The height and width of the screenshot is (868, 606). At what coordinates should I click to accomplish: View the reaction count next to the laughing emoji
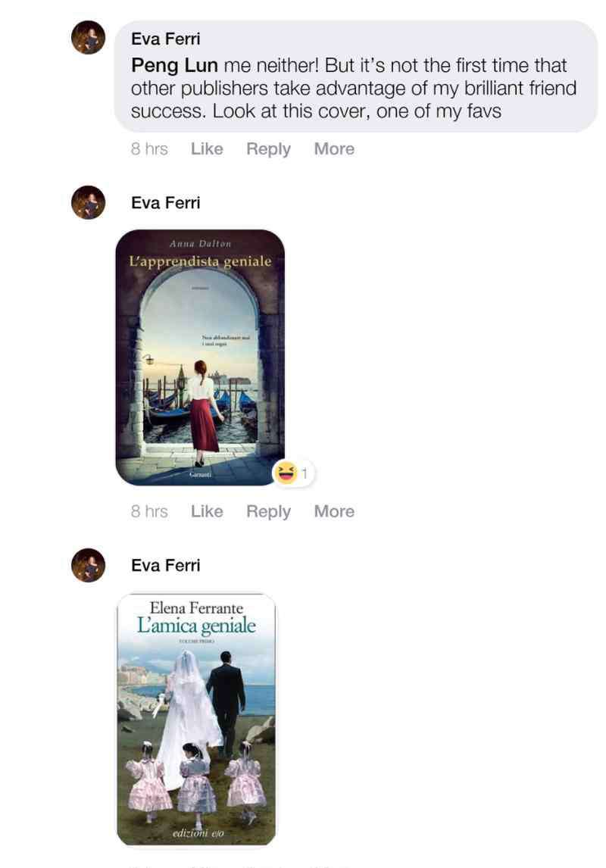304,473
